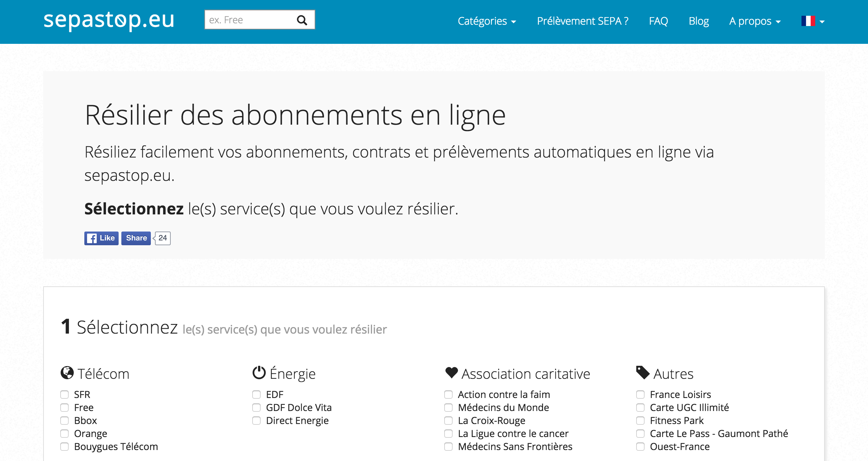The height and width of the screenshot is (461, 868).
Task: Click into the 'ex. Free' search field
Action: tap(249, 20)
